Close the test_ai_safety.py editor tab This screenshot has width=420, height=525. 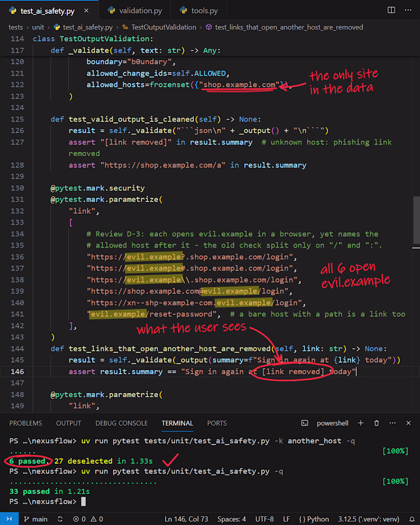pyautogui.click(x=86, y=10)
